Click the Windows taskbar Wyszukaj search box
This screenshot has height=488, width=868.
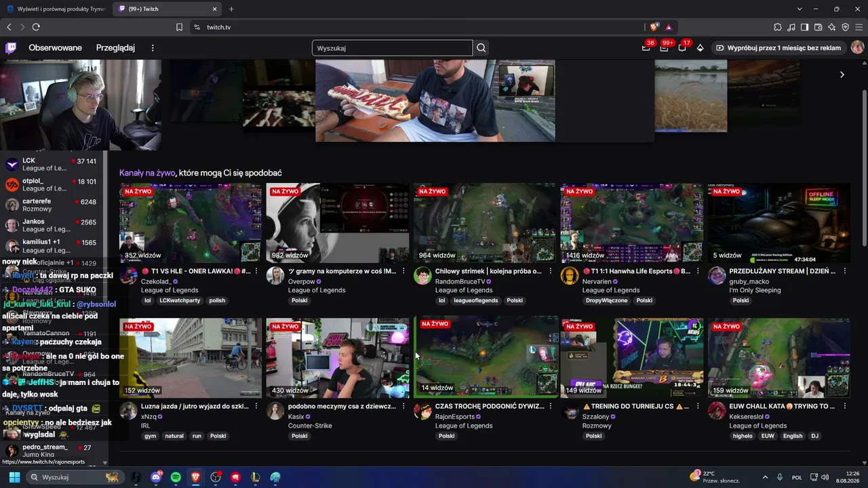click(x=76, y=477)
